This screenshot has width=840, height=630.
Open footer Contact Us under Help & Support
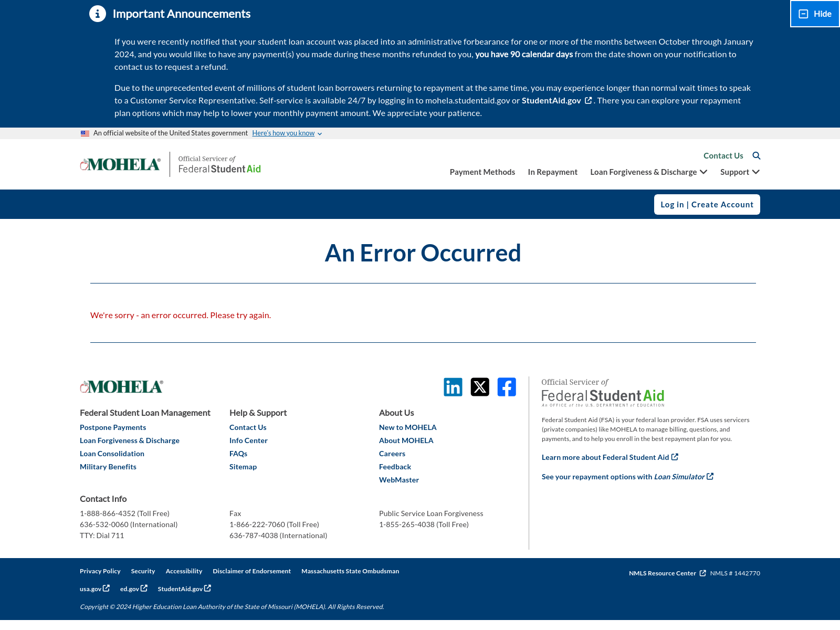(248, 427)
